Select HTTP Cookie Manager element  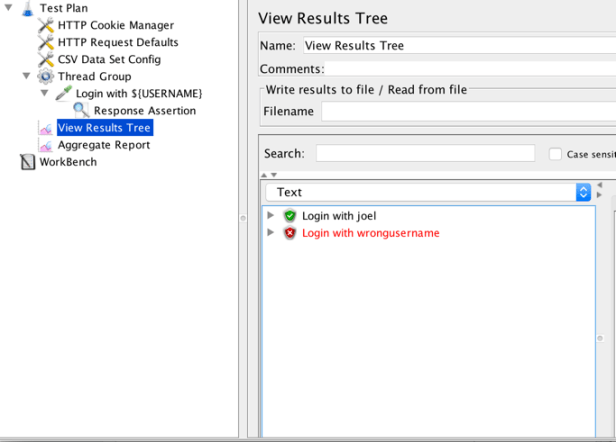coord(116,25)
